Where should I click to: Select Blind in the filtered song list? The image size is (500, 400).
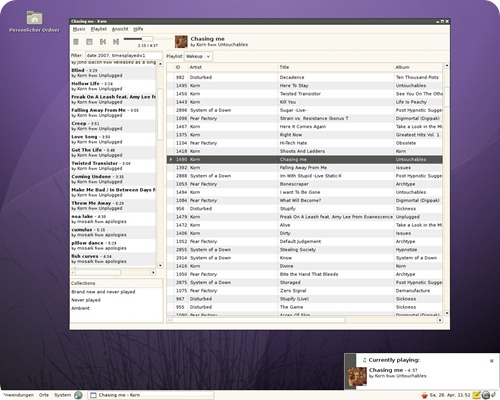(113, 73)
